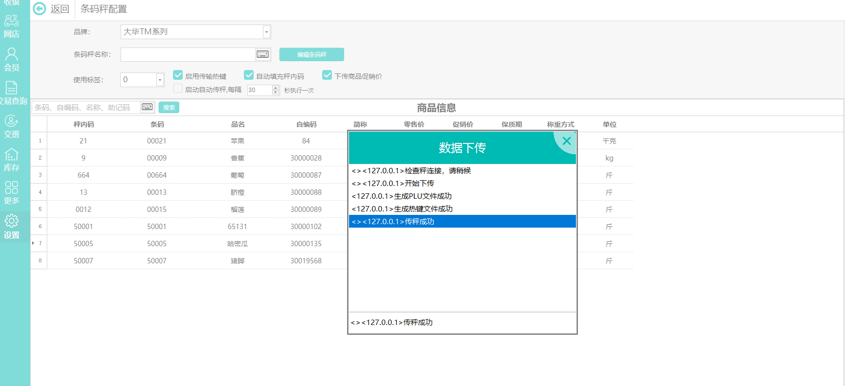This screenshot has width=845, height=386.
Task: Click the 单位 column header
Action: pos(609,124)
